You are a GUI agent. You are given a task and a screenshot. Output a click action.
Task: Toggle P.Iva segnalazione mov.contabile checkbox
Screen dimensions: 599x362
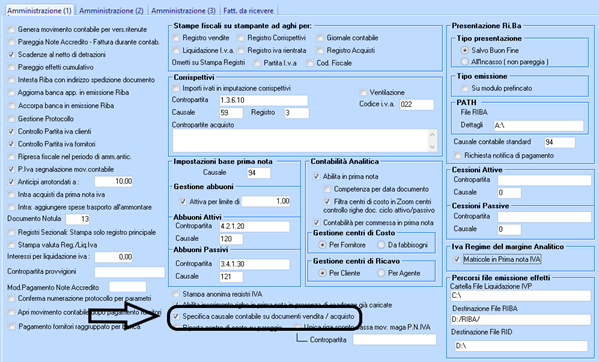11,169
